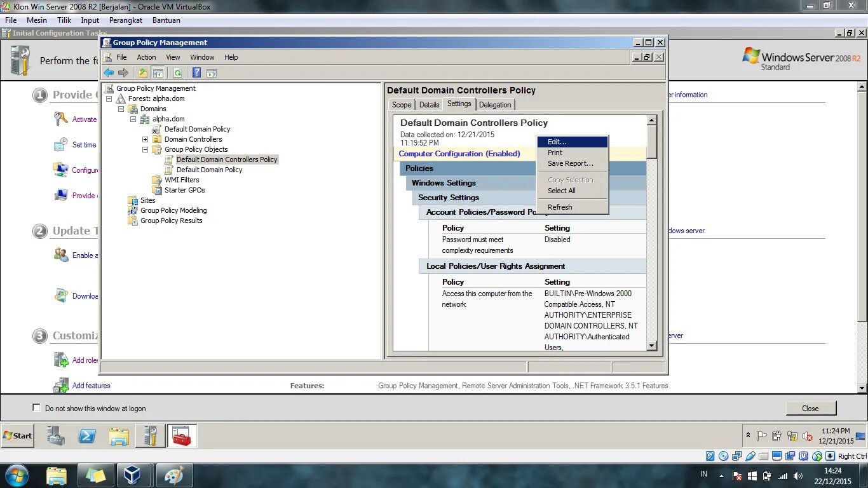This screenshot has width=868, height=488.
Task: Toggle Local Policies/User Rights Assignment header
Action: [x=532, y=266]
